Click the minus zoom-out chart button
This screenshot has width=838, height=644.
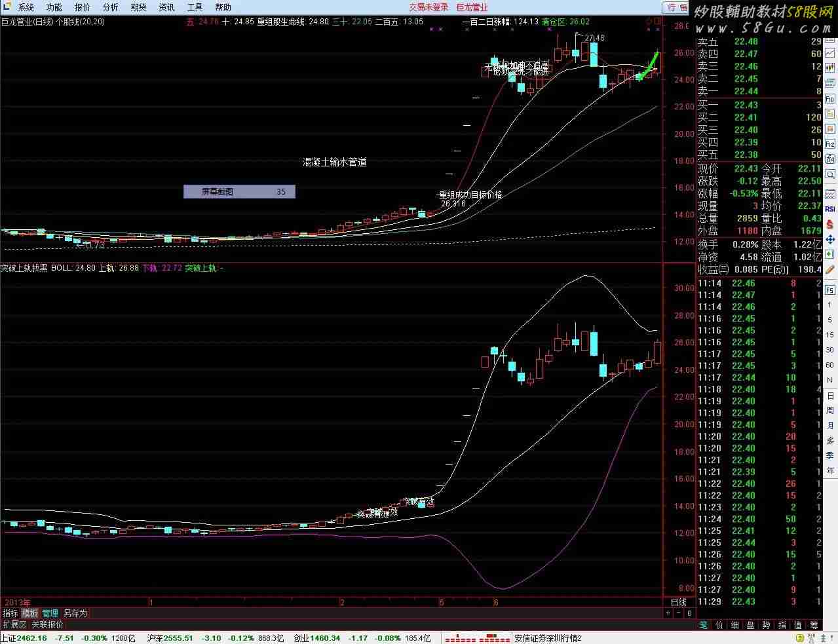679,613
